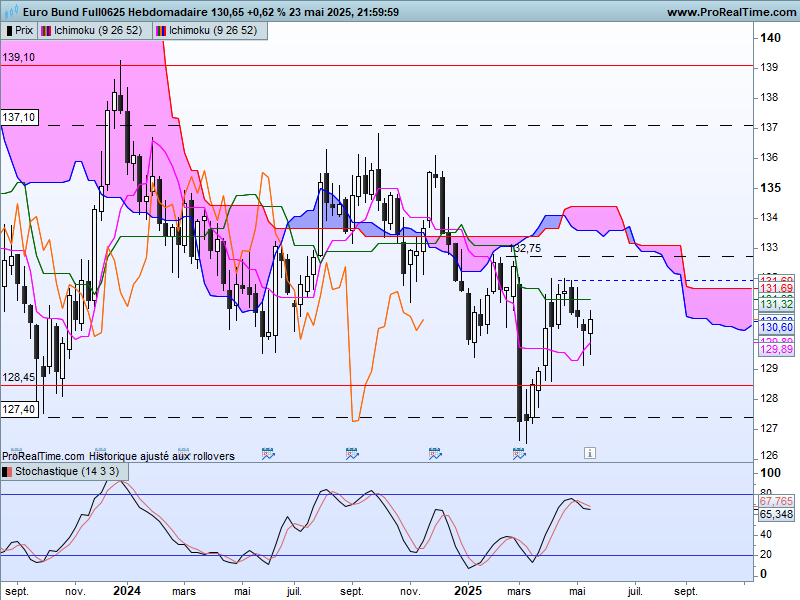Open the rollover marker icon near March 2025
The image size is (800, 600).
[519, 453]
